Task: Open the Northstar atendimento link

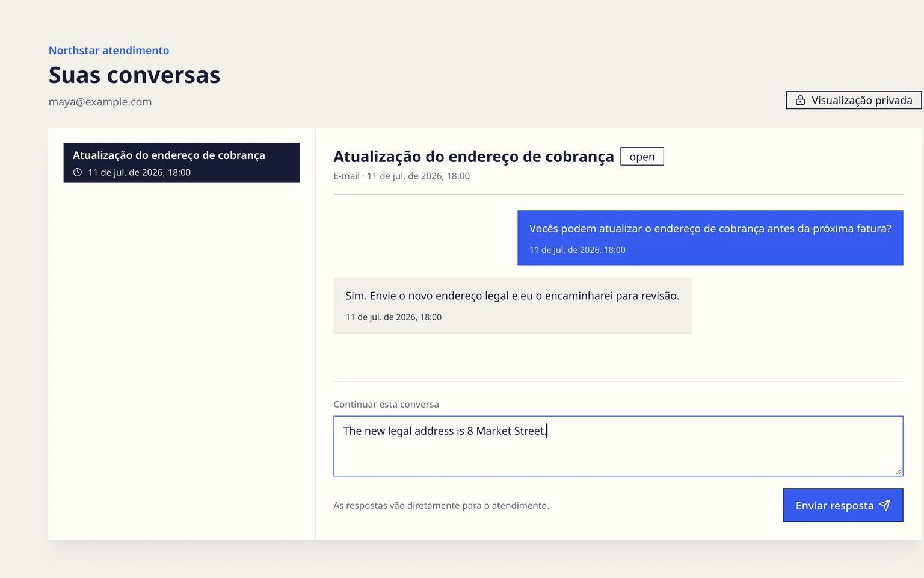Action: coord(109,51)
